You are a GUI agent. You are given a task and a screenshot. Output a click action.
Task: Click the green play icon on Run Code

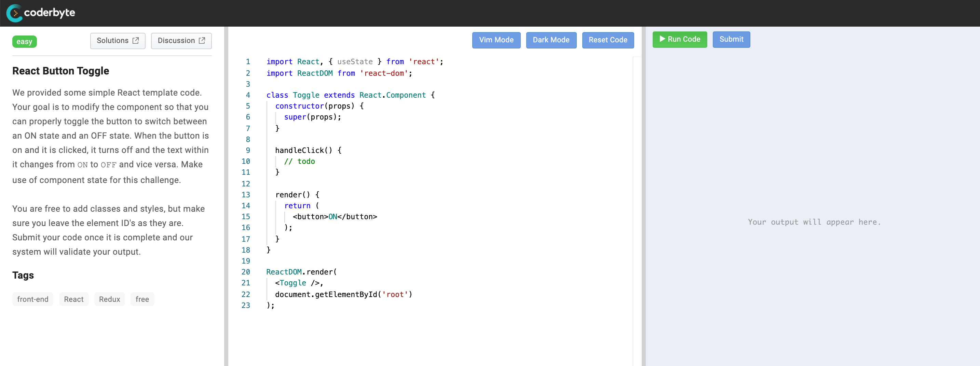(x=662, y=39)
